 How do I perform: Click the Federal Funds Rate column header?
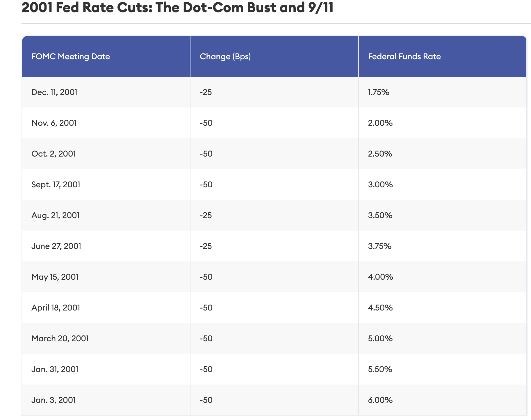pyautogui.click(x=404, y=56)
